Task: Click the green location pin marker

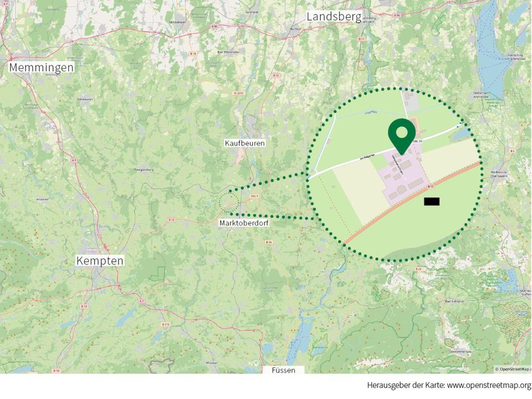Action: coord(402,136)
